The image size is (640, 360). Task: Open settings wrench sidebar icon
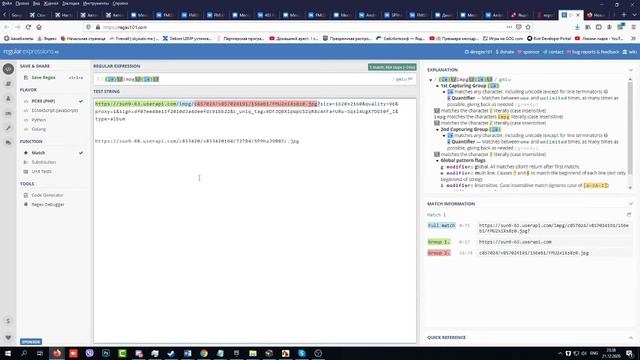click(8, 128)
